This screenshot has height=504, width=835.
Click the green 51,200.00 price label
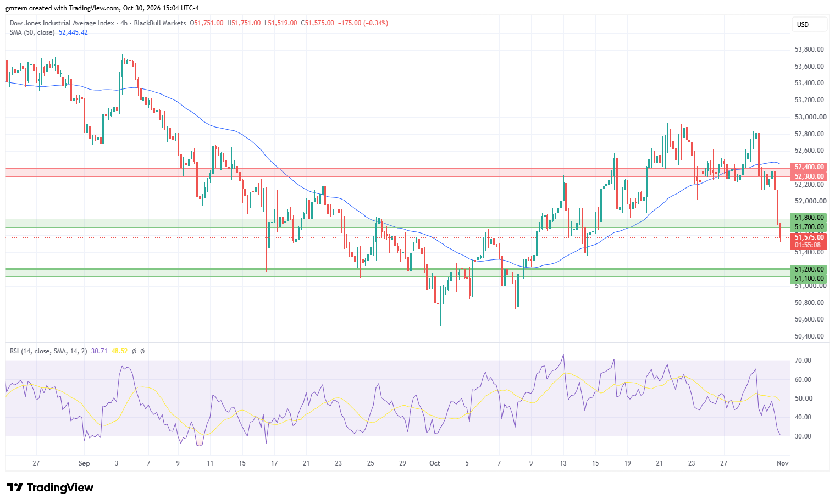tap(809, 269)
